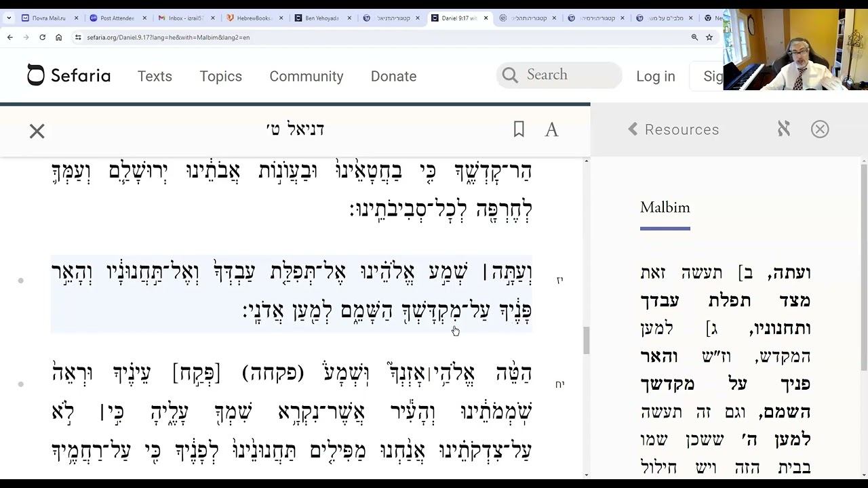
Task: Close the HebrewBooks tab
Action: pos(281,18)
